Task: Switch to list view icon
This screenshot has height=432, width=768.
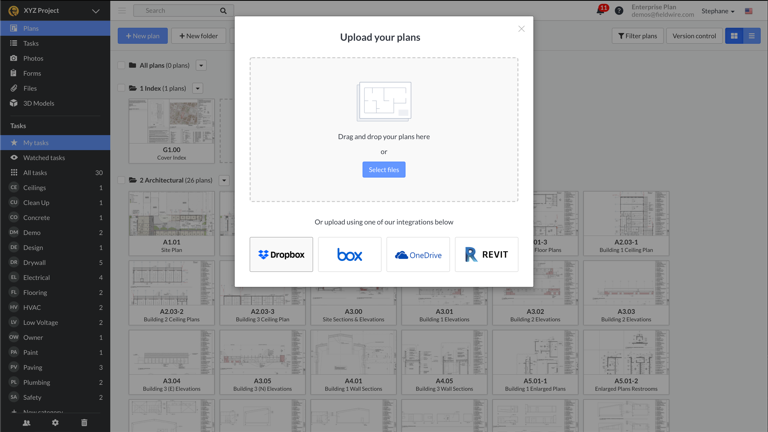Action: click(751, 36)
